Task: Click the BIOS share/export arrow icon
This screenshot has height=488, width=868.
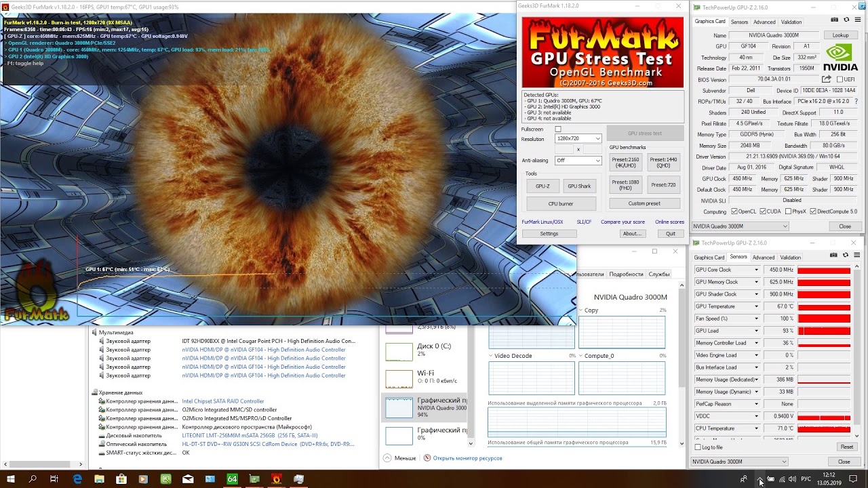Action: pyautogui.click(x=827, y=79)
